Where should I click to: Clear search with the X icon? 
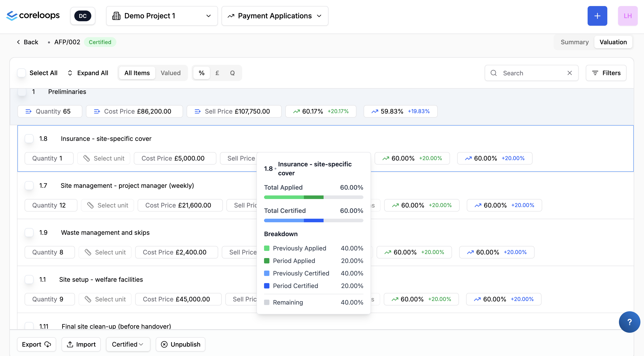[x=569, y=73]
